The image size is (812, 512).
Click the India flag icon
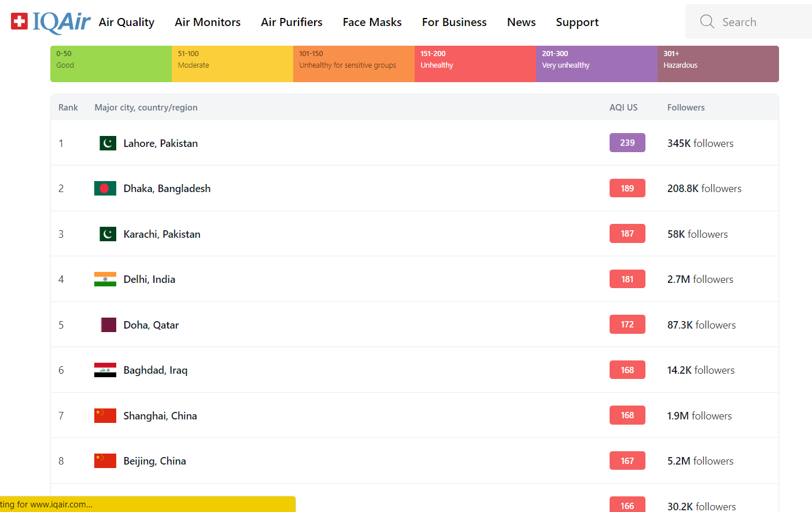[105, 279]
